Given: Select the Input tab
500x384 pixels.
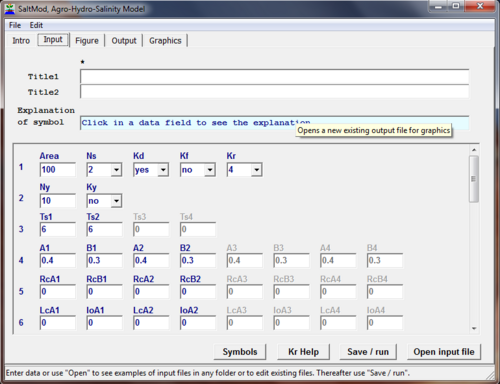Looking at the screenshot, I should tap(53, 40).
